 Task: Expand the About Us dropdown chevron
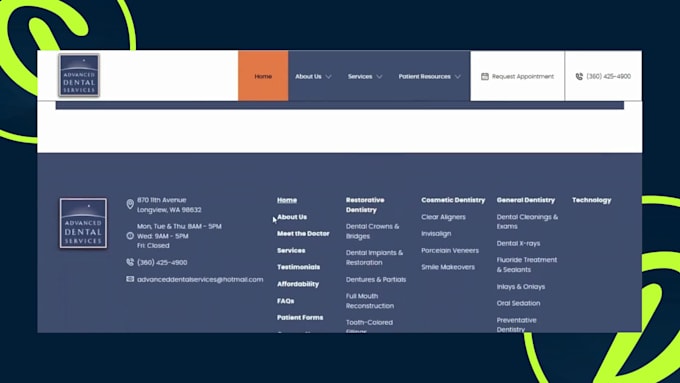328,77
